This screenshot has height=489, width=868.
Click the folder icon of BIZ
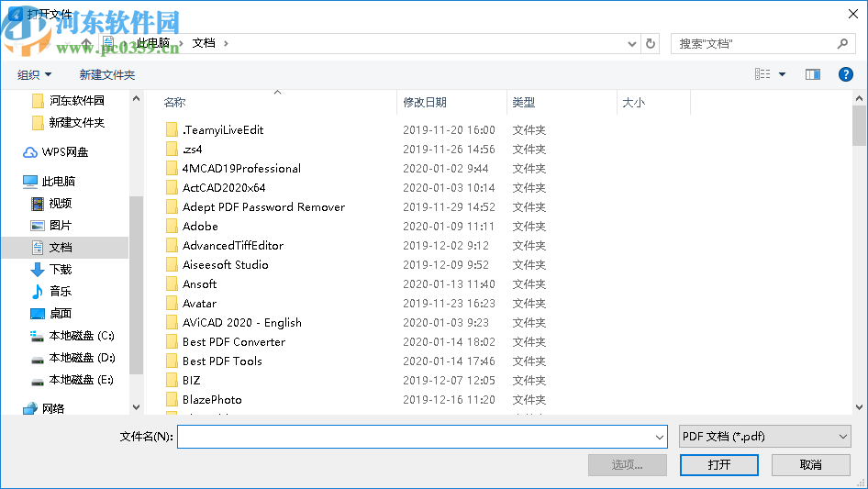coord(172,381)
